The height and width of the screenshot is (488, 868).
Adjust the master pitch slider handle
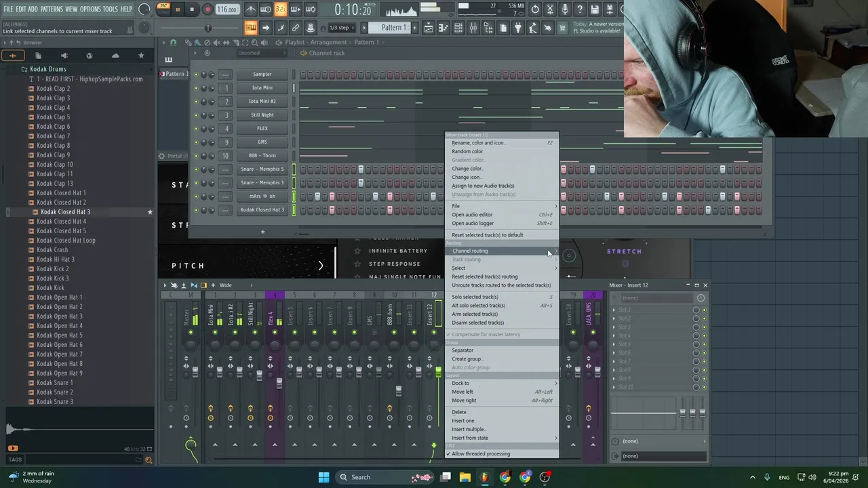208,28
